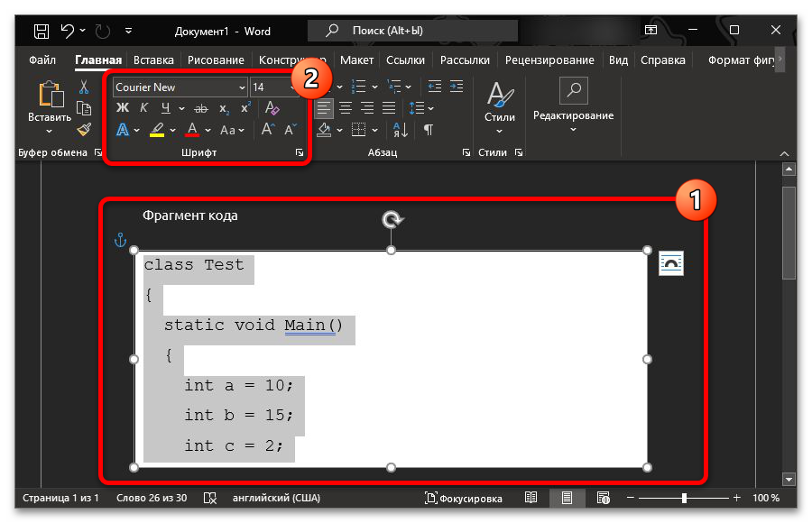Apply red font color
This screenshot has width=812, height=523.
click(192, 130)
